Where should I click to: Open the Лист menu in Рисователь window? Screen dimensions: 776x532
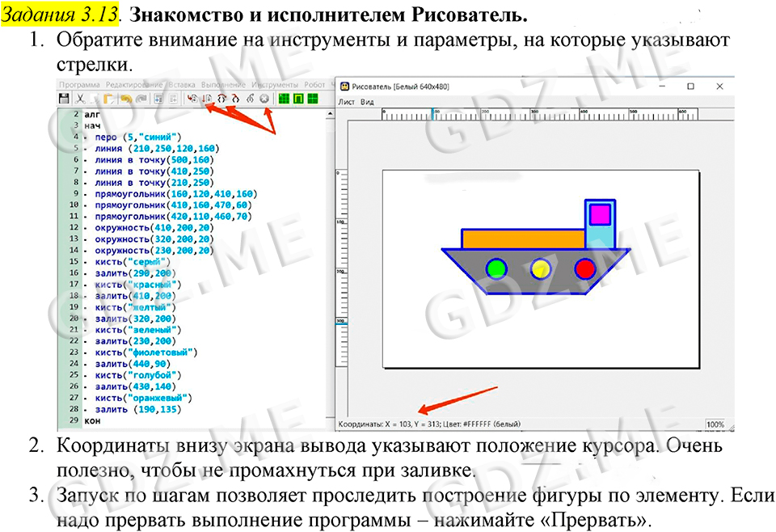(x=346, y=102)
